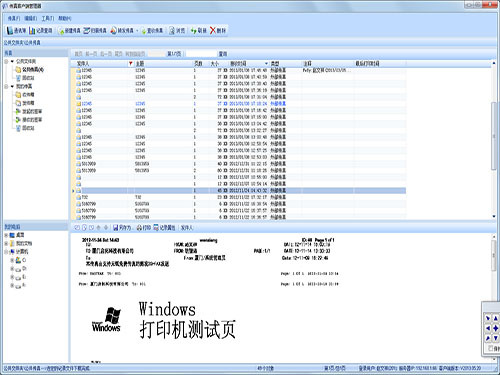
Task: Click up arrow in floating navigation panel
Action: point(496,318)
